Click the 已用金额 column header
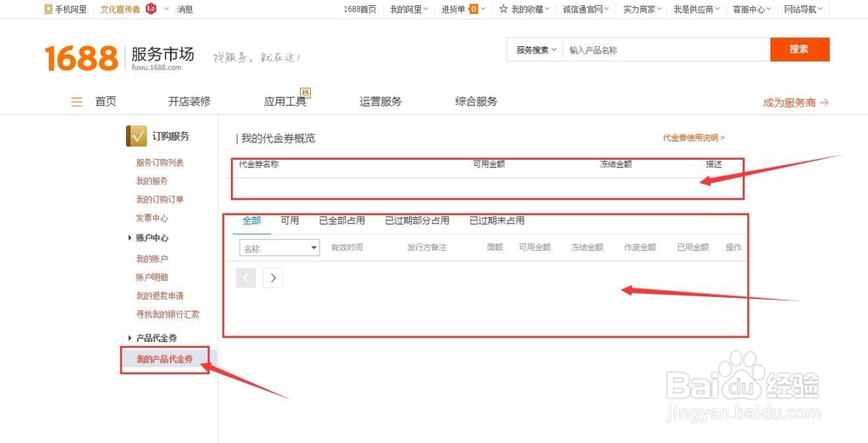This screenshot has height=443, width=868. (x=693, y=247)
